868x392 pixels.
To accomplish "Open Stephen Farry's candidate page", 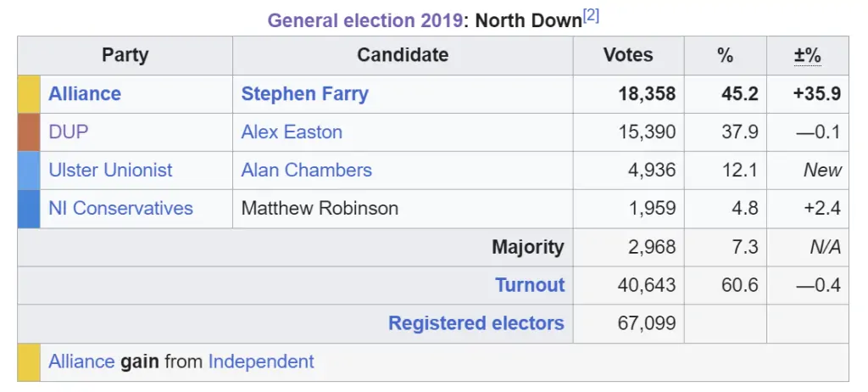I will [x=304, y=93].
